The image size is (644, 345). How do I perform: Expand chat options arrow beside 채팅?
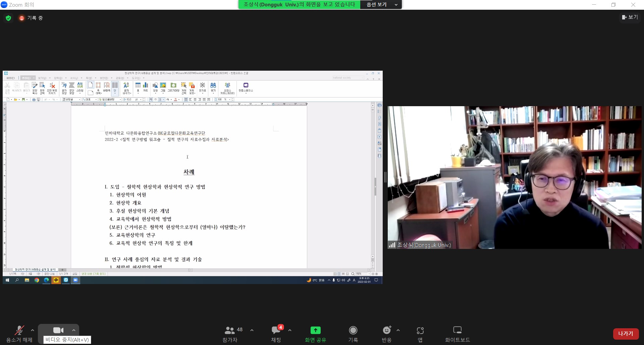point(290,330)
